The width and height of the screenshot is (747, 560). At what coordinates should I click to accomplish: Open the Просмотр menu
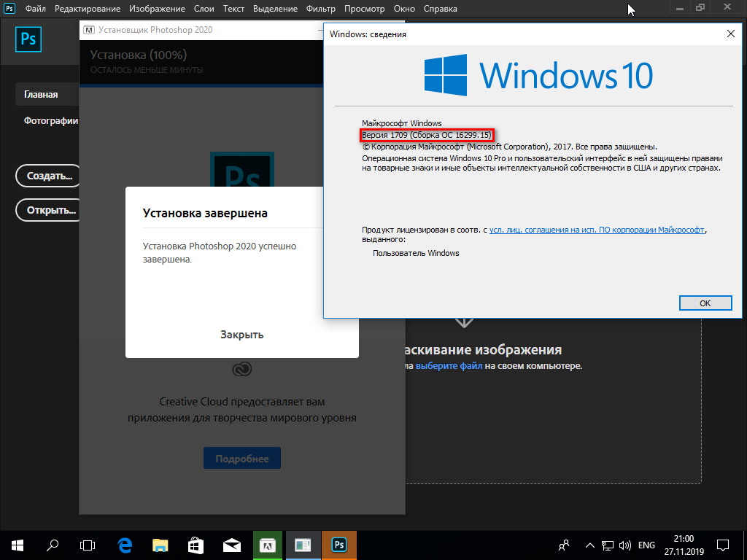coord(365,9)
